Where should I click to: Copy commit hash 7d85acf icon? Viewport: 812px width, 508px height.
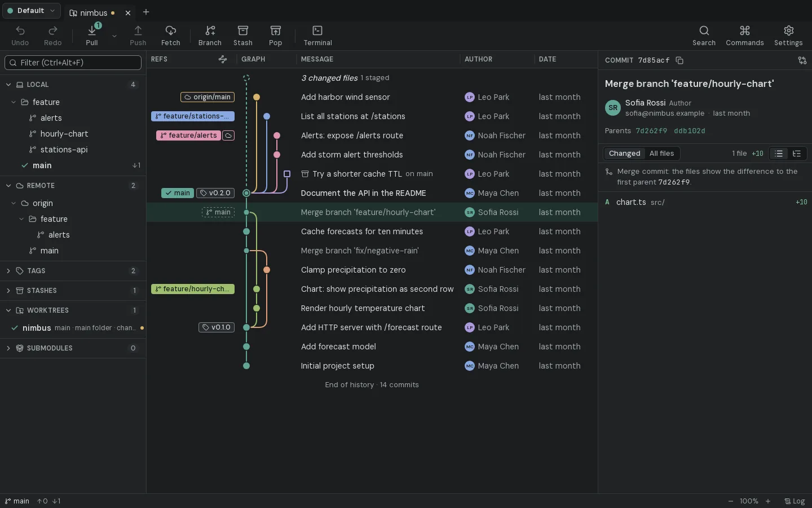pos(679,60)
